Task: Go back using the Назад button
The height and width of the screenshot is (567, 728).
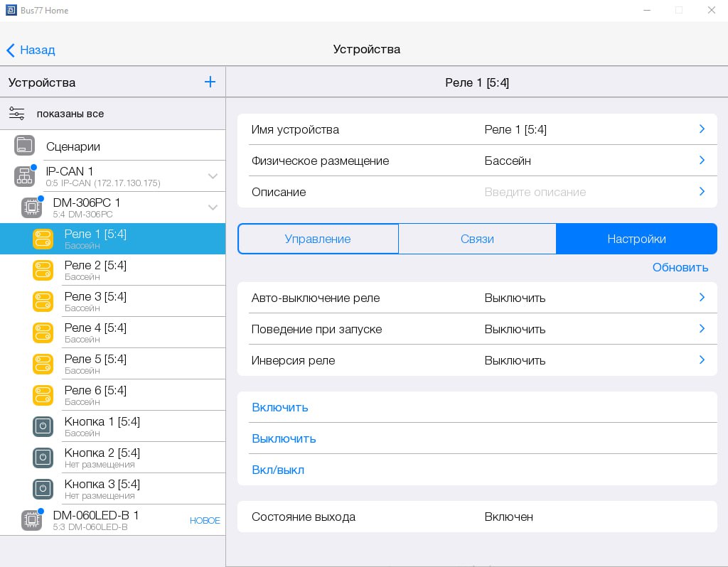Action: point(31,50)
